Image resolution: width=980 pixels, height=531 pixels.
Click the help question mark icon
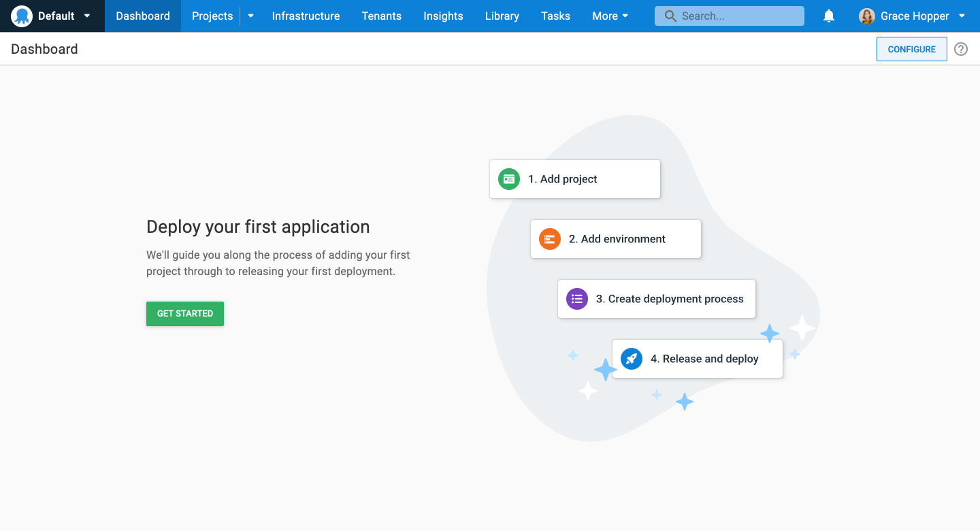click(960, 49)
